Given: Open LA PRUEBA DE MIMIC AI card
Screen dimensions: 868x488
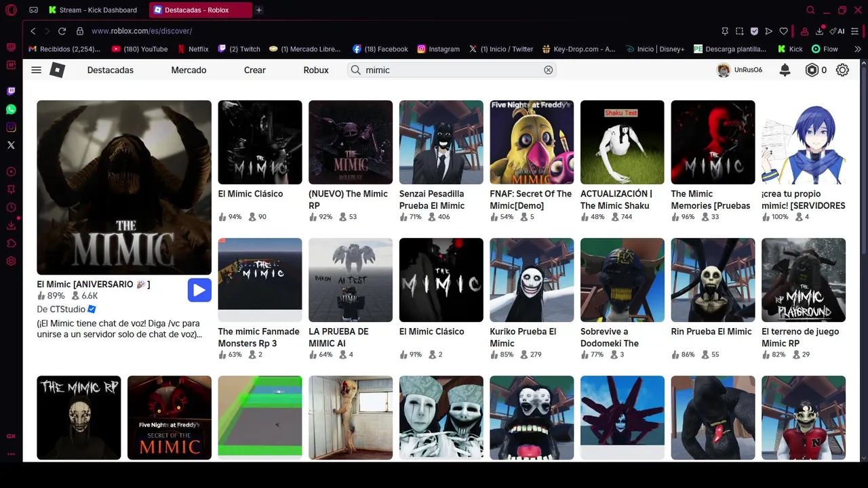Looking at the screenshot, I should coord(351,299).
